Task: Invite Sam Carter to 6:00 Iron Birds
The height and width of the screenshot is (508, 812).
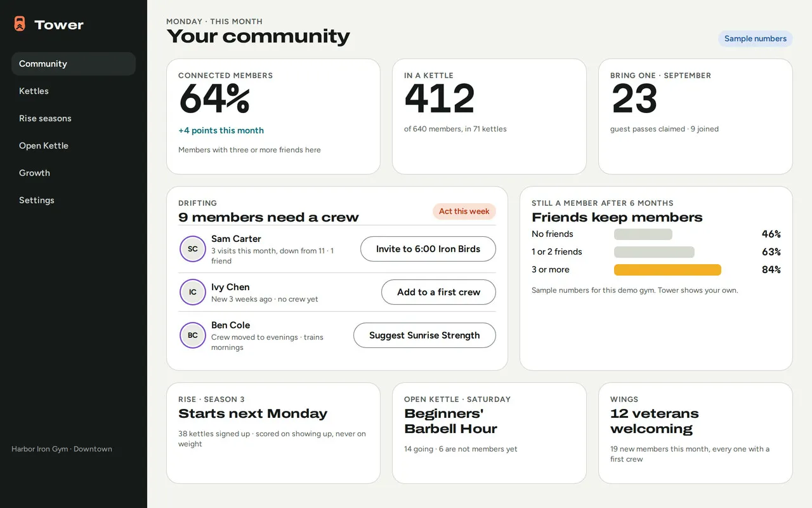Action: pos(428,249)
